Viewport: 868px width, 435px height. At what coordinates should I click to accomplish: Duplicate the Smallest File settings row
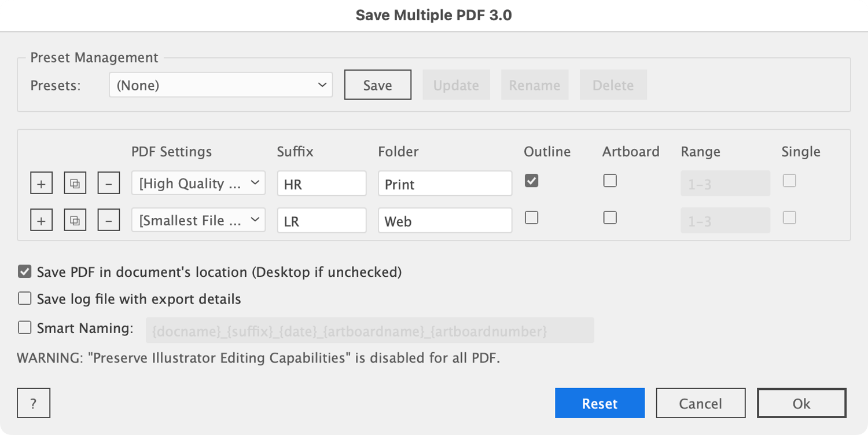(x=75, y=221)
